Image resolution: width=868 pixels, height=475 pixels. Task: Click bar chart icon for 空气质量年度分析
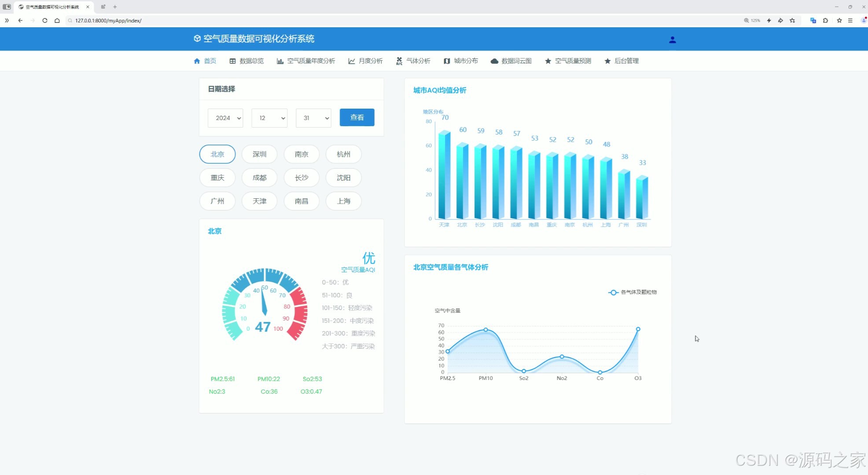(x=280, y=61)
